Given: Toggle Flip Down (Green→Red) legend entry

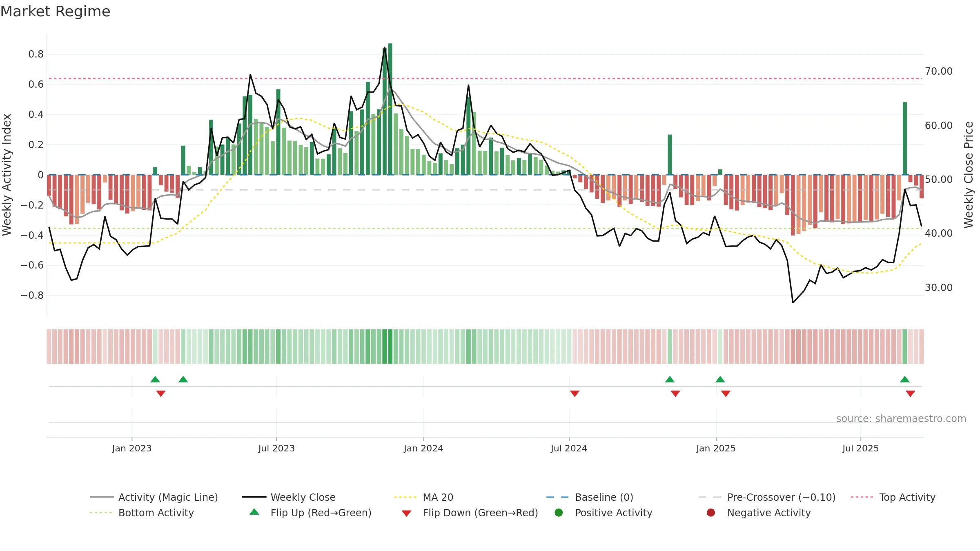Looking at the screenshot, I should [x=470, y=513].
